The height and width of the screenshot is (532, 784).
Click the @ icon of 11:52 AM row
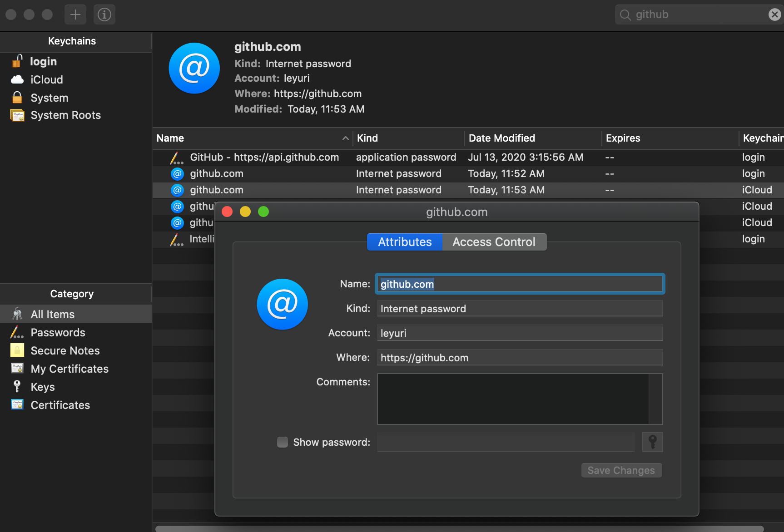point(177,173)
